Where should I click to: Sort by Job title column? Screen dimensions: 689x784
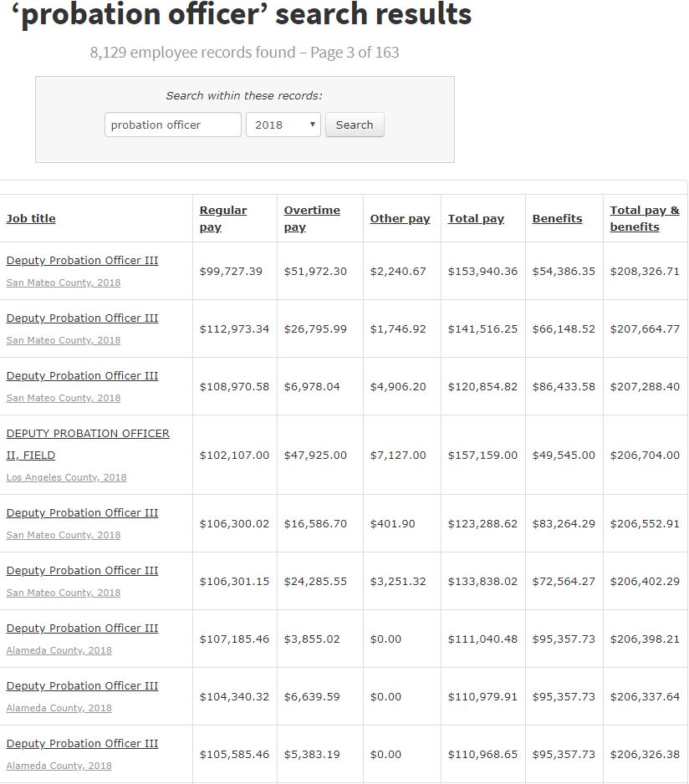pyautogui.click(x=31, y=218)
